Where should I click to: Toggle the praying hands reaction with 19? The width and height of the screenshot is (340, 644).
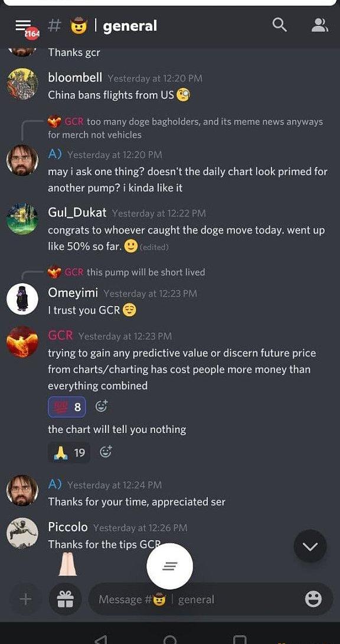(69, 452)
